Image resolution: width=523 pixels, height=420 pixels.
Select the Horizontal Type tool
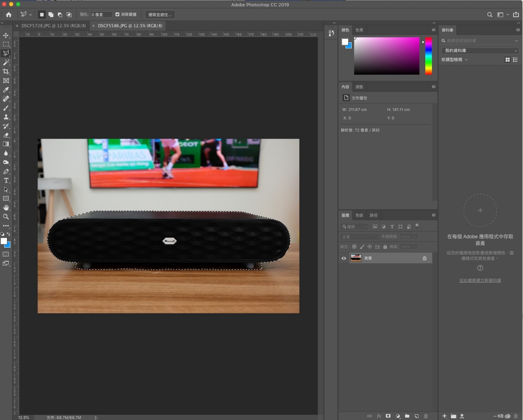tap(6, 181)
